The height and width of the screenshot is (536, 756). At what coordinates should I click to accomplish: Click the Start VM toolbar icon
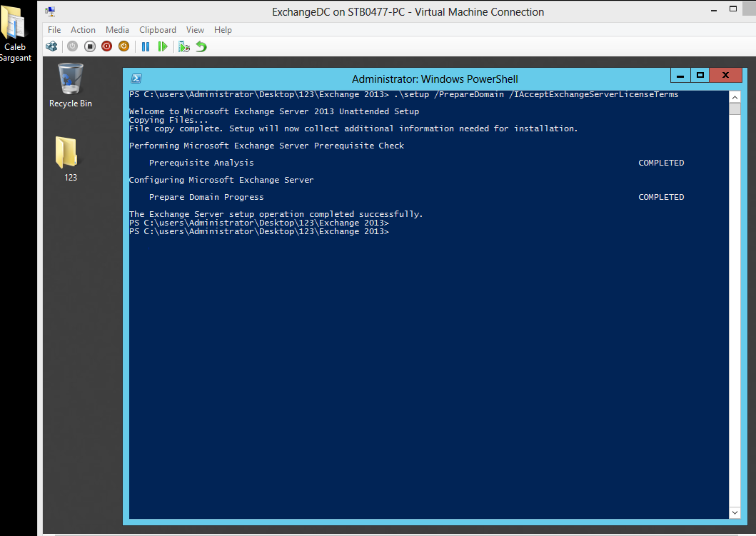click(72, 46)
